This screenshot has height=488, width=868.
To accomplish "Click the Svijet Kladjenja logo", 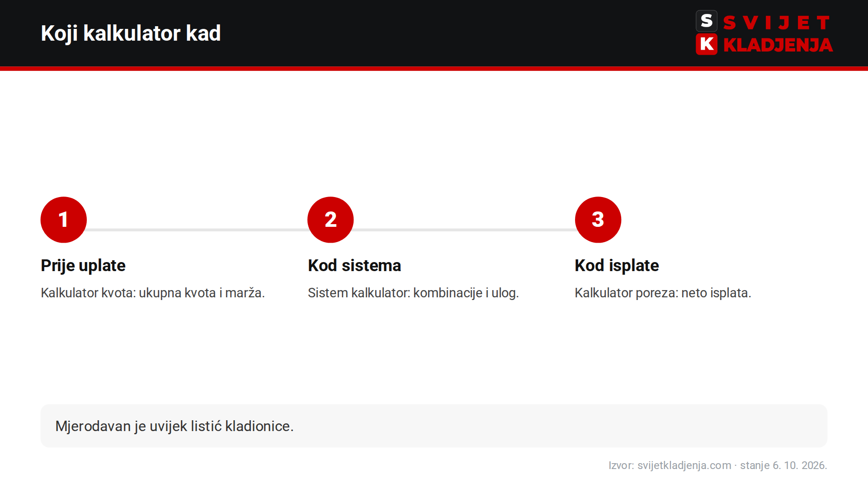I will (764, 33).
